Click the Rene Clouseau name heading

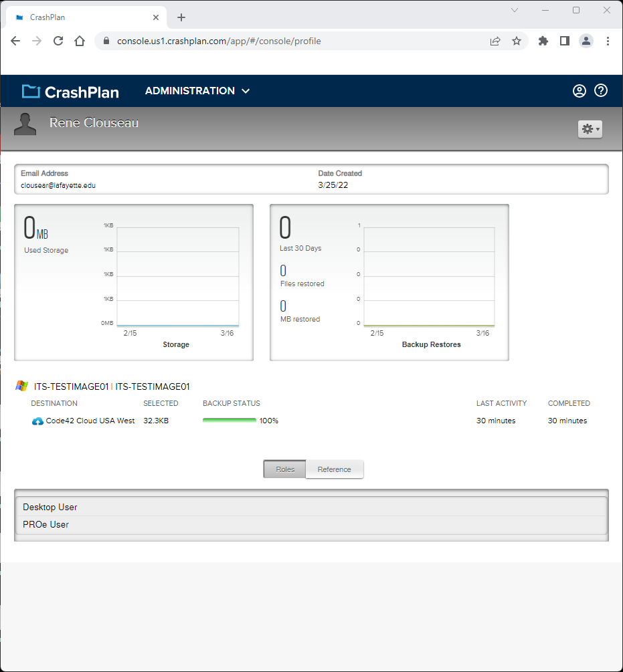[x=94, y=122]
